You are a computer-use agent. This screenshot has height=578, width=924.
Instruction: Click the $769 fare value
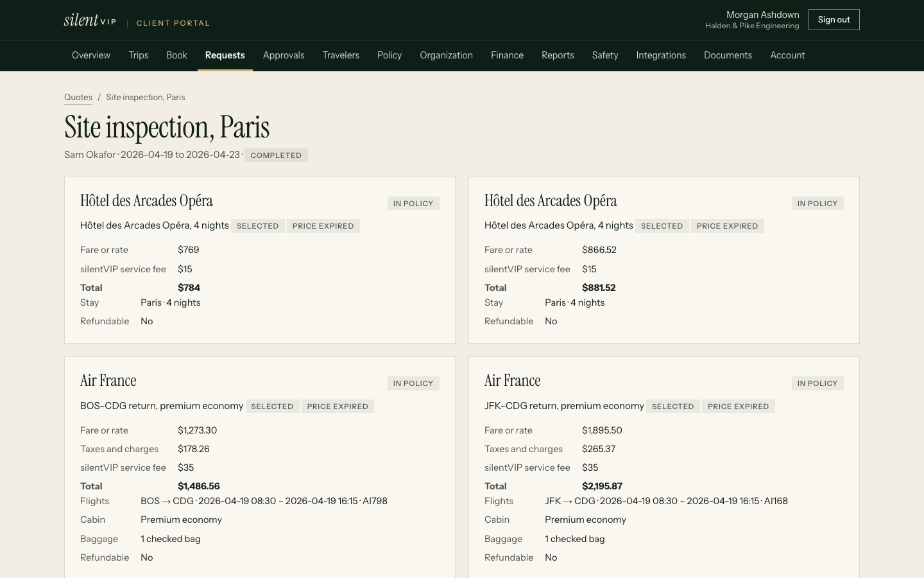(189, 250)
